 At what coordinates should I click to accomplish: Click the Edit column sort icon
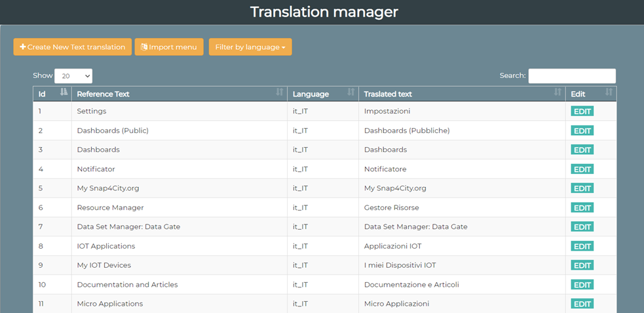(609, 93)
